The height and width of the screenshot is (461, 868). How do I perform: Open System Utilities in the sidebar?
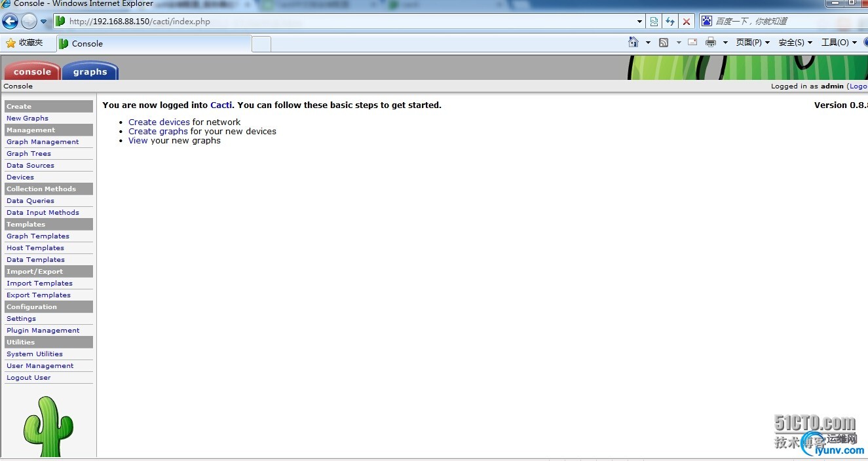35,354
